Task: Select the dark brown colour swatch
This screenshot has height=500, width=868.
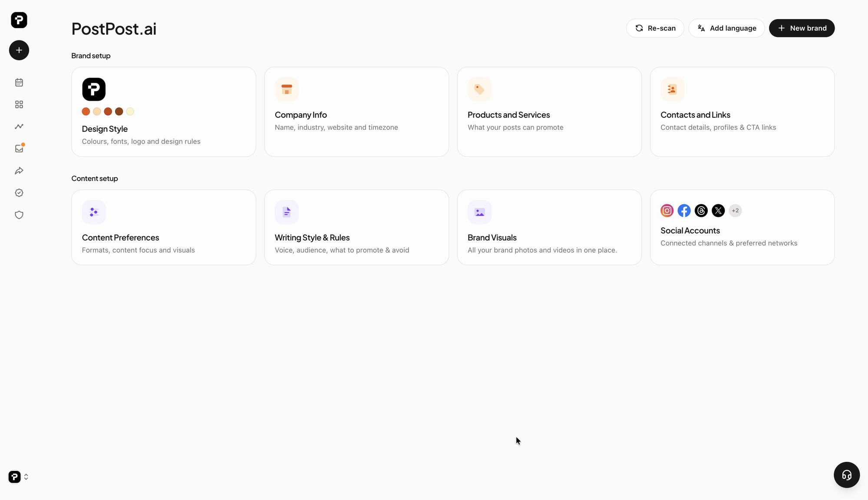Action: point(119,112)
